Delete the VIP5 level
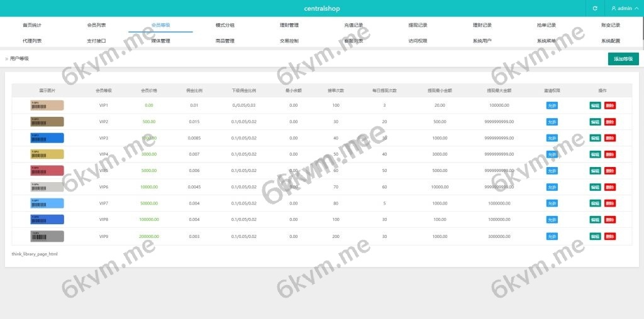The width and height of the screenshot is (644, 319). [610, 171]
